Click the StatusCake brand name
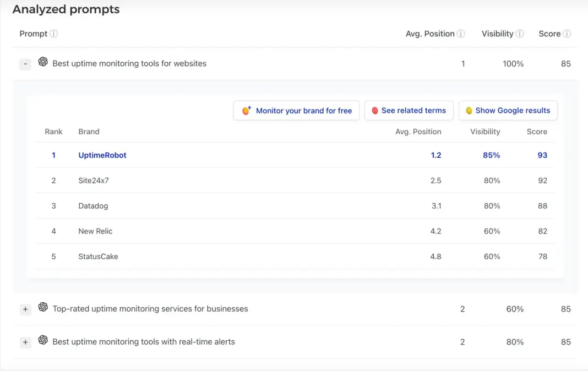This screenshot has width=588, height=371. click(98, 257)
